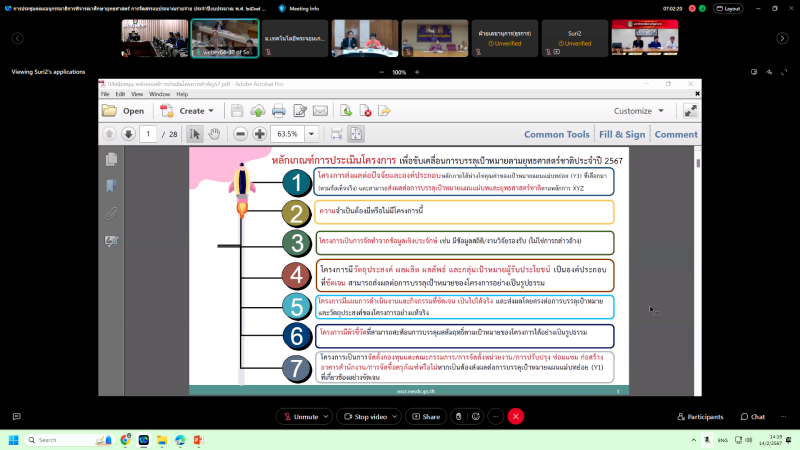Toggle Acrobat read mode expand icon
Screen dimensions: 800x450
click(x=689, y=111)
